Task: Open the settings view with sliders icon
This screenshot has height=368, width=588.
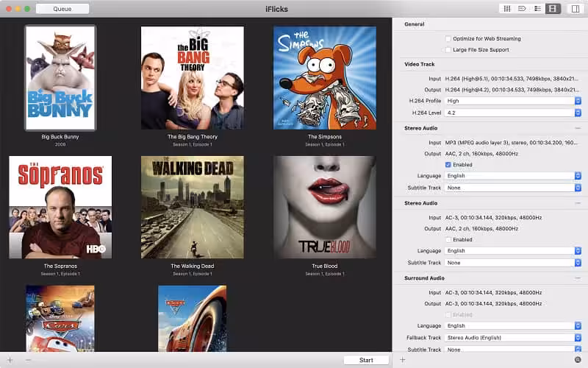Action: (507, 9)
